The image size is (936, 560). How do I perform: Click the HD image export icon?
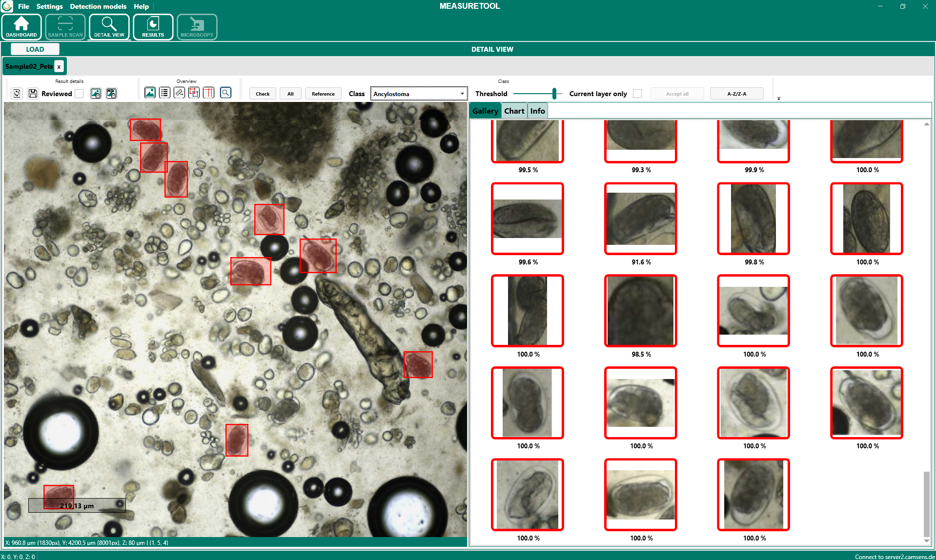tap(111, 93)
